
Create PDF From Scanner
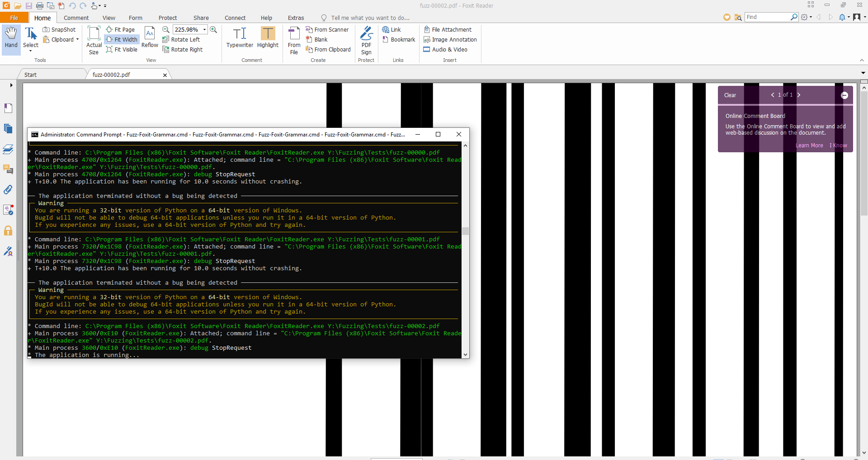pyautogui.click(x=327, y=30)
